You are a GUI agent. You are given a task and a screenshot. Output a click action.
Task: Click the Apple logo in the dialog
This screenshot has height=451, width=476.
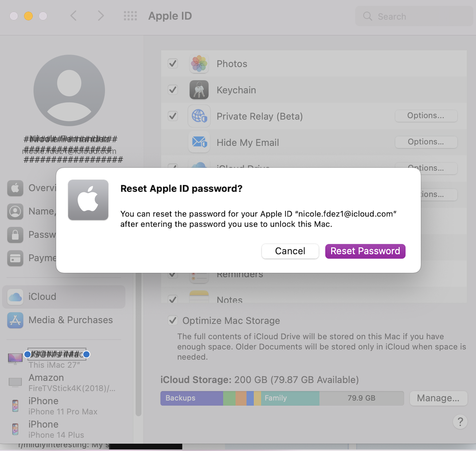click(88, 200)
